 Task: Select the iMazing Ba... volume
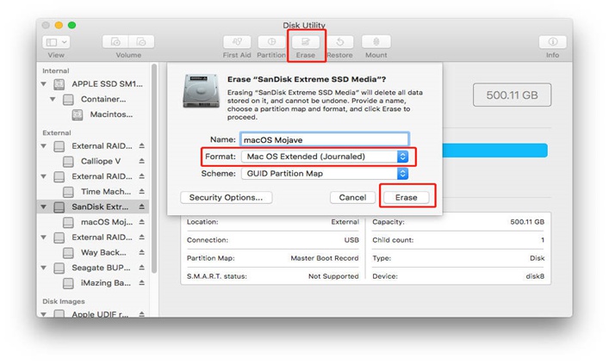[96, 283]
